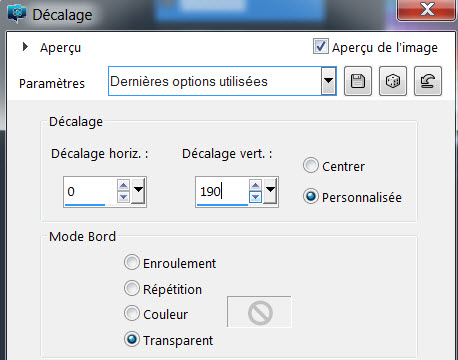458x360 pixels.
Task: Click the randomize parameters dice icon
Action: (x=393, y=81)
